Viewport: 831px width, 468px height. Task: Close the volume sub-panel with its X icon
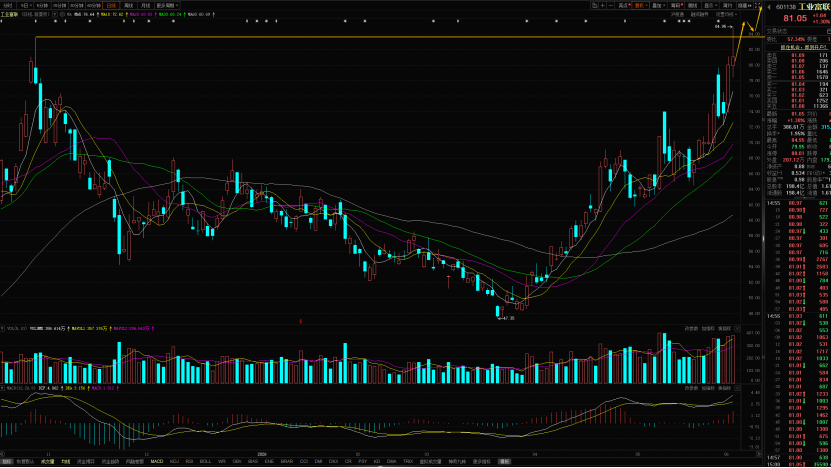tap(737, 329)
